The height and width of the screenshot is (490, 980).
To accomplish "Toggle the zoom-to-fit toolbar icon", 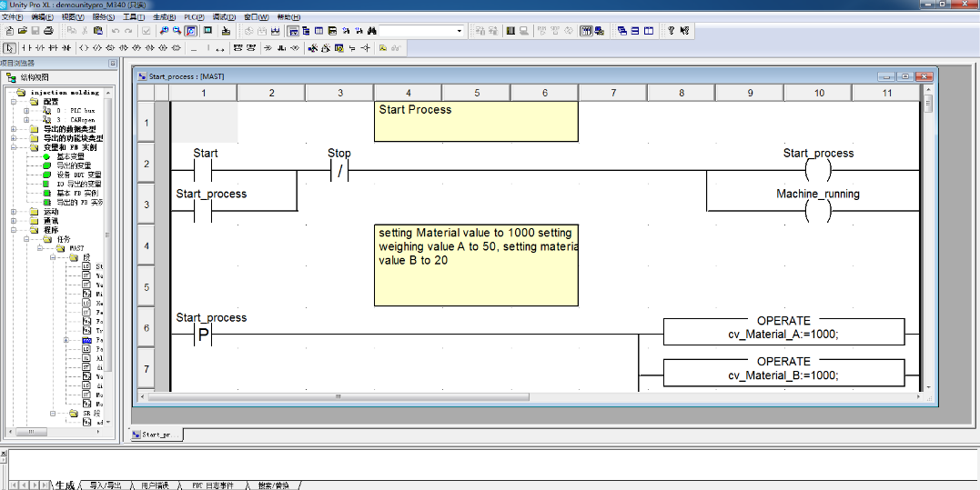I will pos(191,31).
